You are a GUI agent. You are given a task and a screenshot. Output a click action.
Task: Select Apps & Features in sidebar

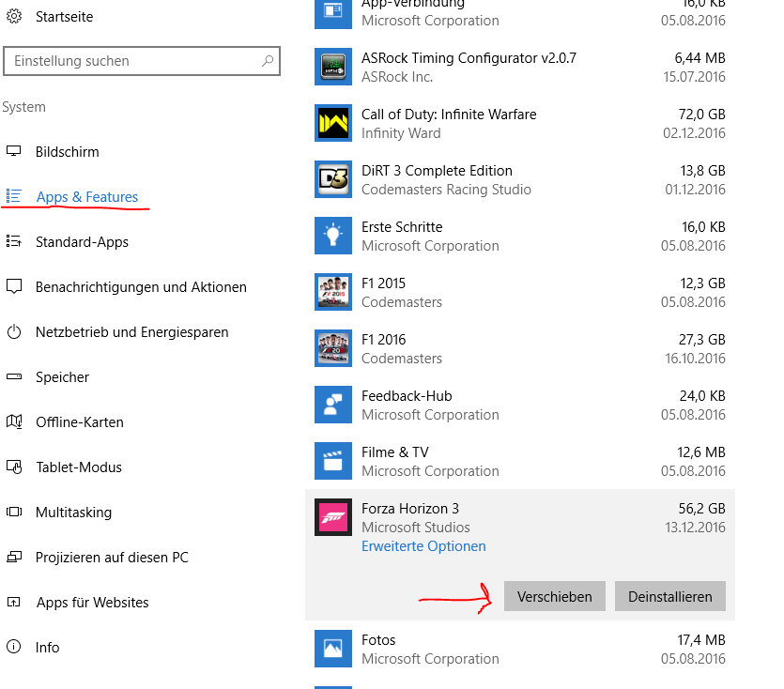[x=87, y=197]
